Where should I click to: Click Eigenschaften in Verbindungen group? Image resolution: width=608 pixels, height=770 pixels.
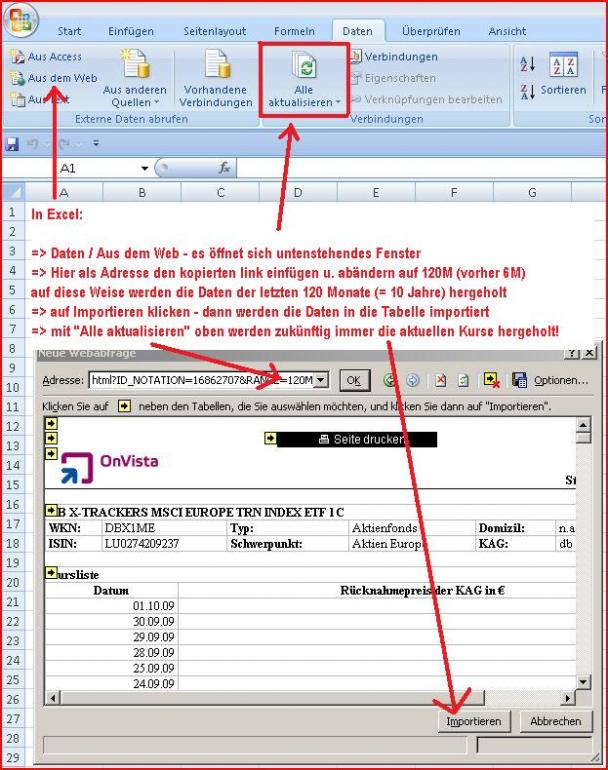coord(393,78)
